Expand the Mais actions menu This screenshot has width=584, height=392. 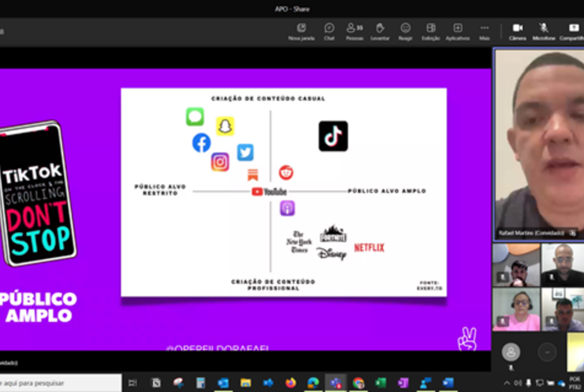[484, 31]
